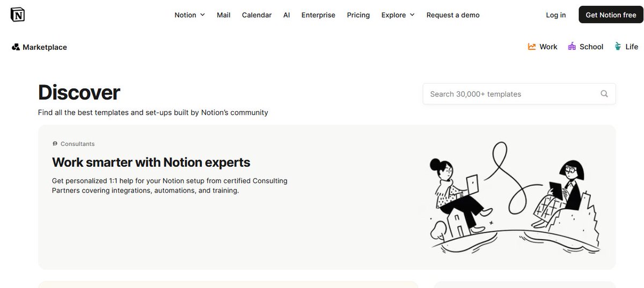Viewport: 644px width, 288px height.
Task: Select the School category
Action: click(x=586, y=47)
